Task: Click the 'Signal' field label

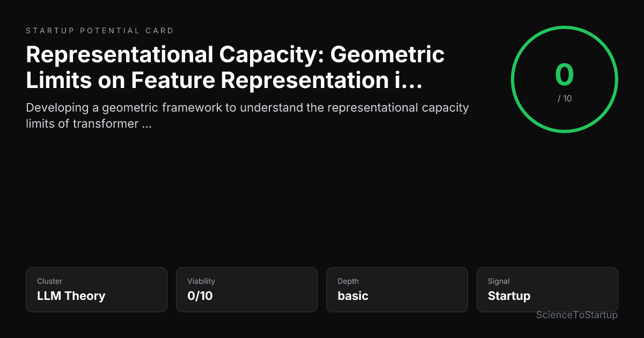Action: coord(499,281)
